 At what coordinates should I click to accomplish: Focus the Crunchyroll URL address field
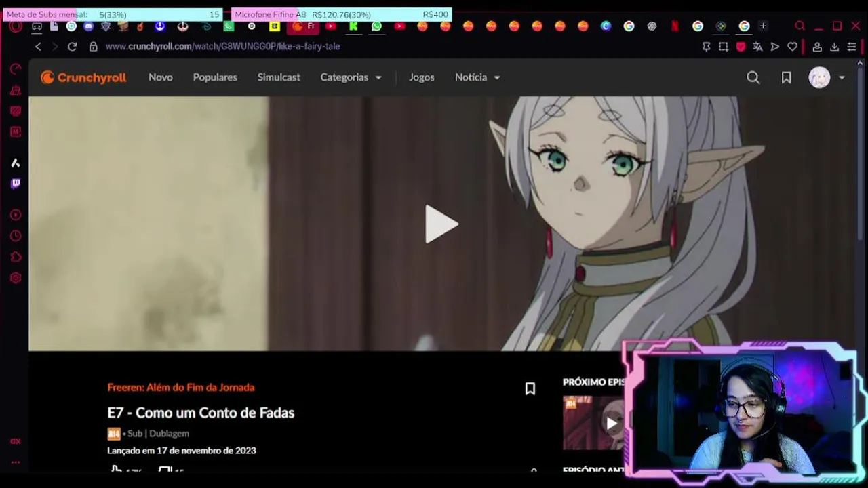coord(222,47)
